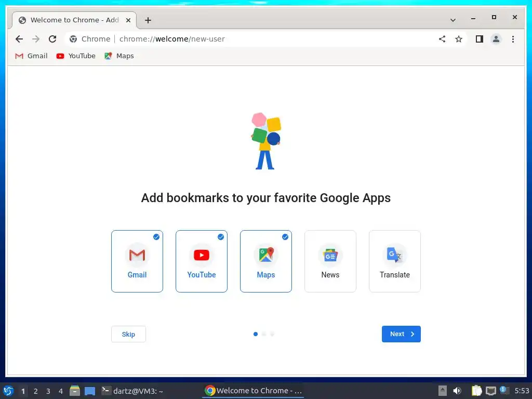
Task: Deselect the YouTube app card
Action: tap(202, 261)
